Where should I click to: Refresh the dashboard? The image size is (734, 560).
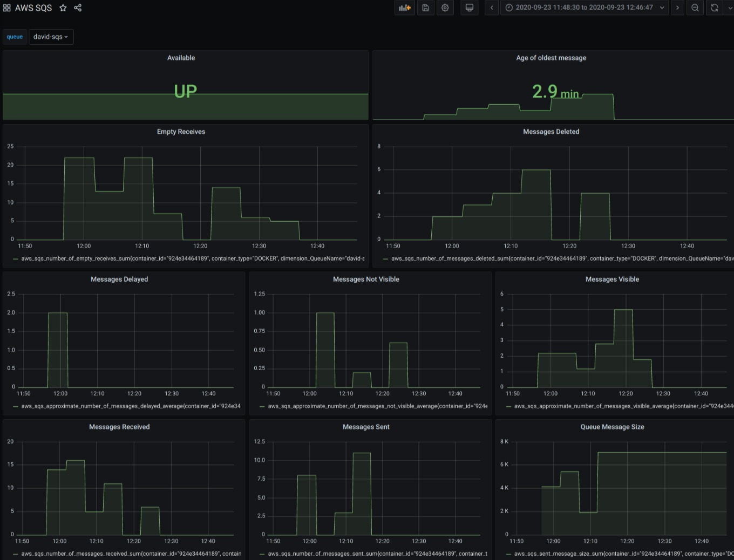coord(714,8)
